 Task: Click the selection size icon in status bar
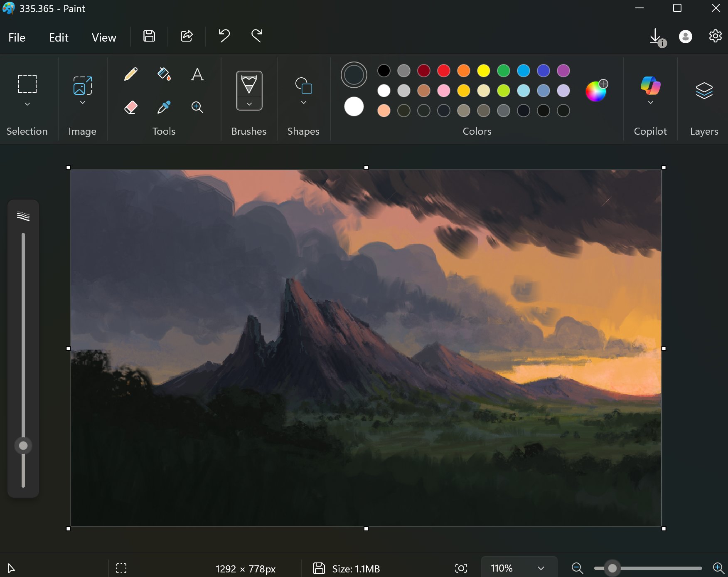(121, 568)
